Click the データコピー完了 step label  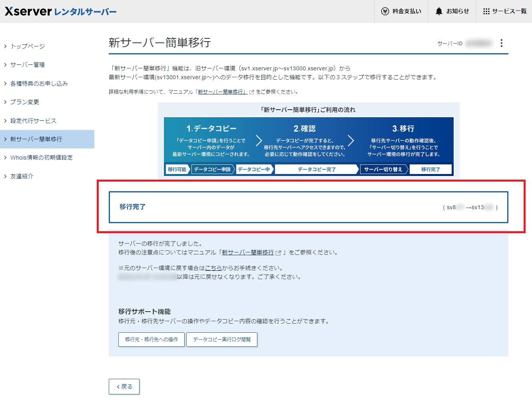(317, 170)
